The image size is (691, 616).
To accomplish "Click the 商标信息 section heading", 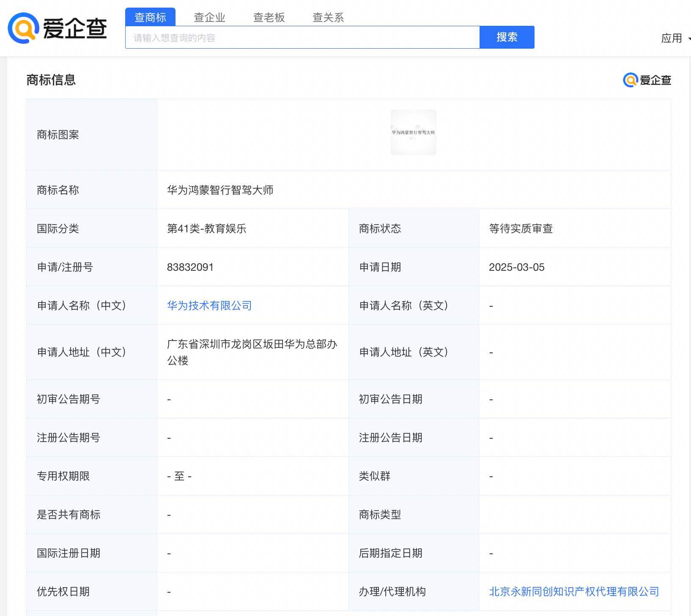I will click(x=51, y=80).
